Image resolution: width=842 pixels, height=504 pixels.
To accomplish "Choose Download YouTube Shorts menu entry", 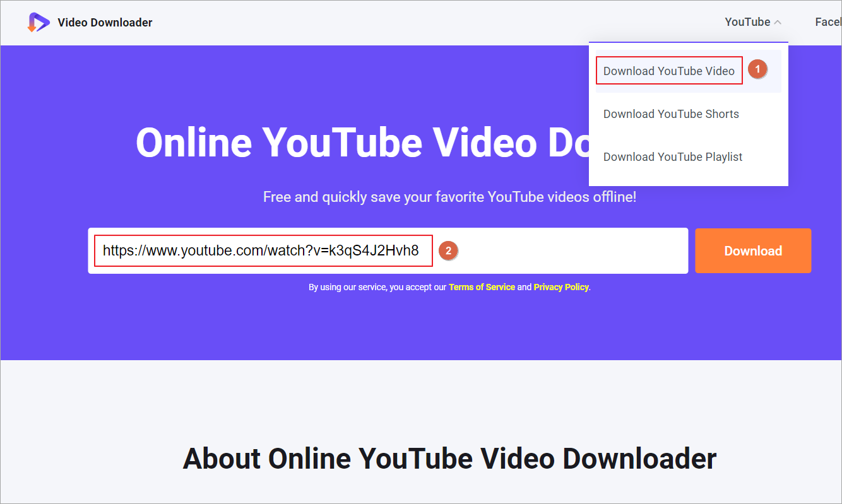I will coord(671,114).
